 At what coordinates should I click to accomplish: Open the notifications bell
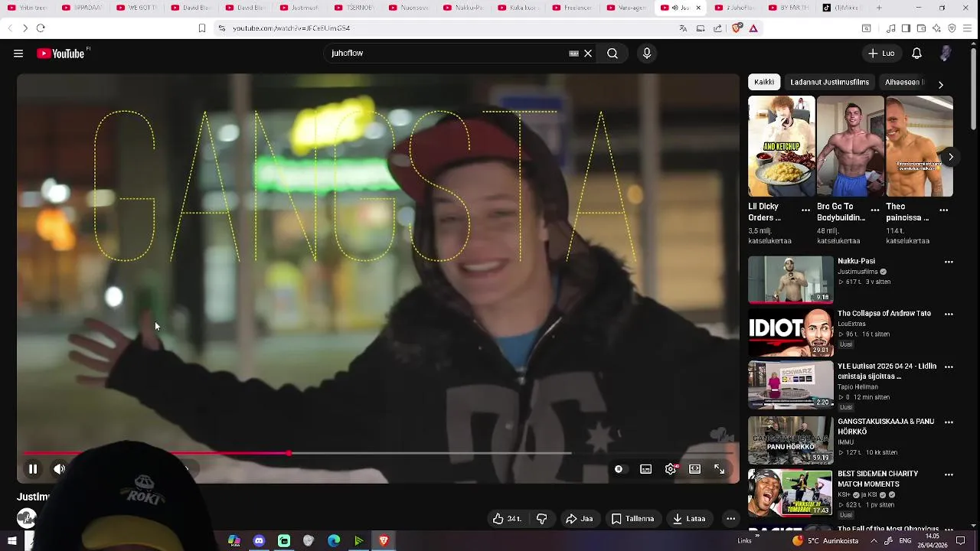pyautogui.click(x=916, y=54)
